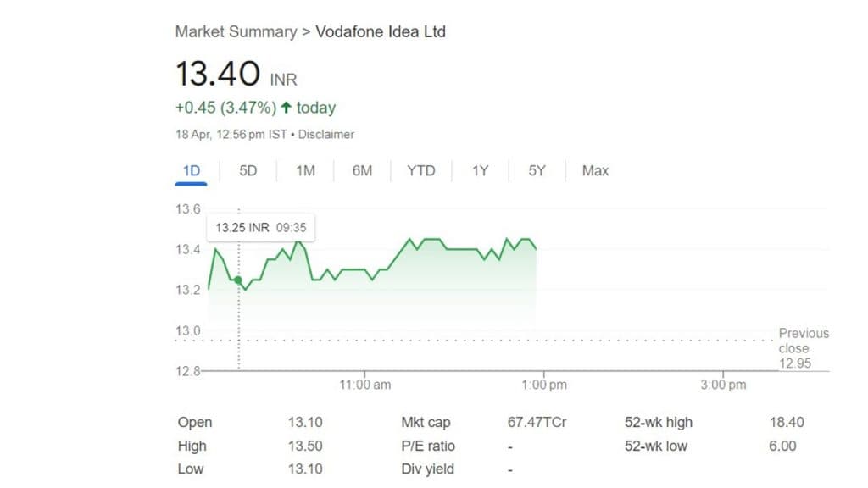Click the Previous close 12.95 label
This screenshot has height=488, width=868.
pos(803,348)
